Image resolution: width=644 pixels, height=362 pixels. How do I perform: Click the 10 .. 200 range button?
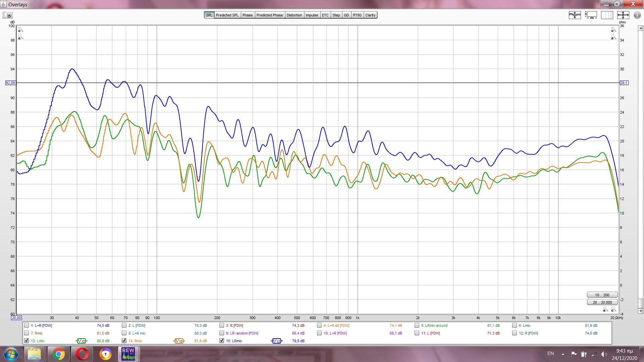click(602, 295)
